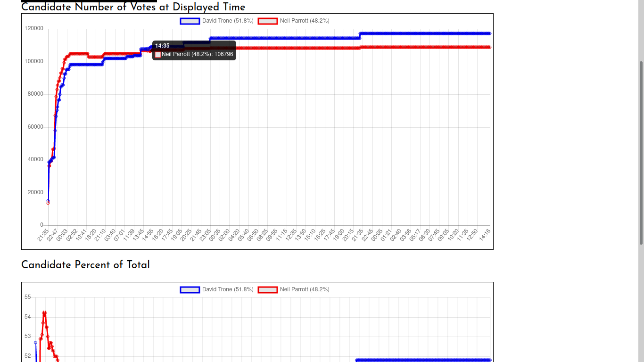Click 'David Trone (51.8%)' label in percent chart legend
This screenshot has width=644, height=362.
click(228, 289)
